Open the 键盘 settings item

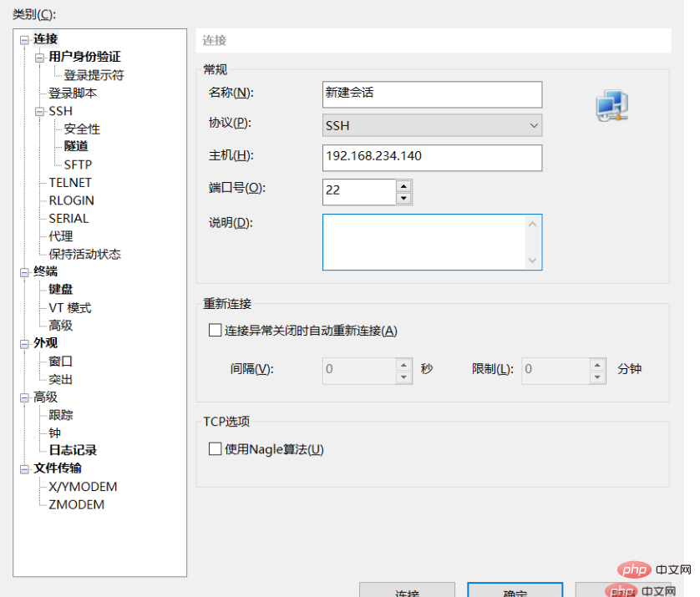pyautogui.click(x=61, y=289)
